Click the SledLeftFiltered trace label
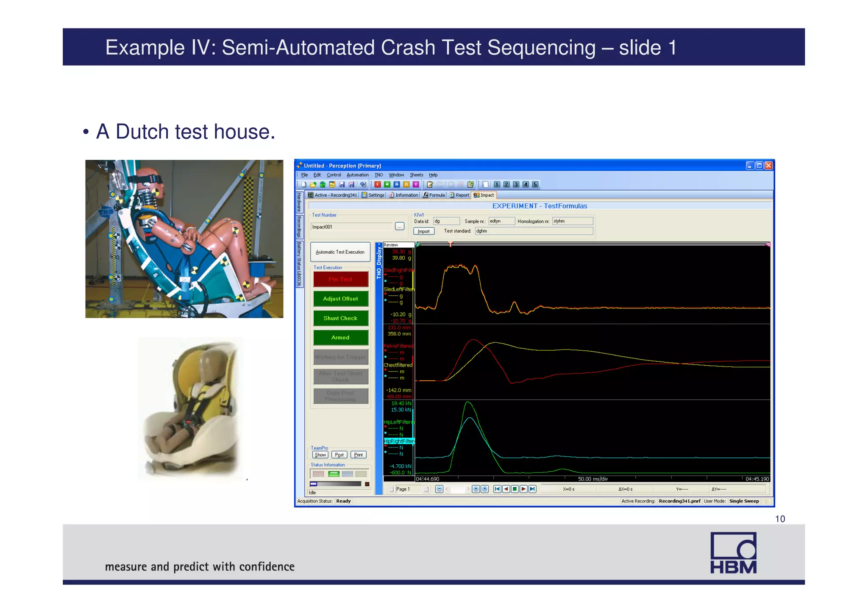This screenshot has width=868, height=613. (x=399, y=289)
